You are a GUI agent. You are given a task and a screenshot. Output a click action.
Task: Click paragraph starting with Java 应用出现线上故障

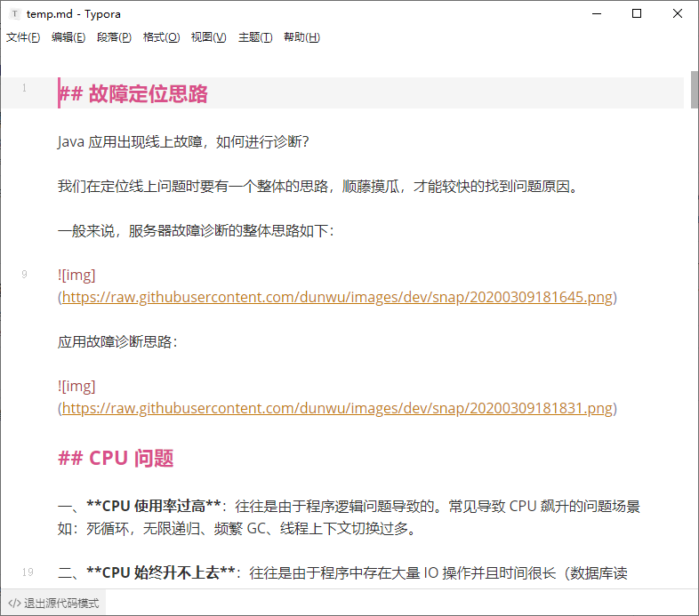tap(183, 141)
